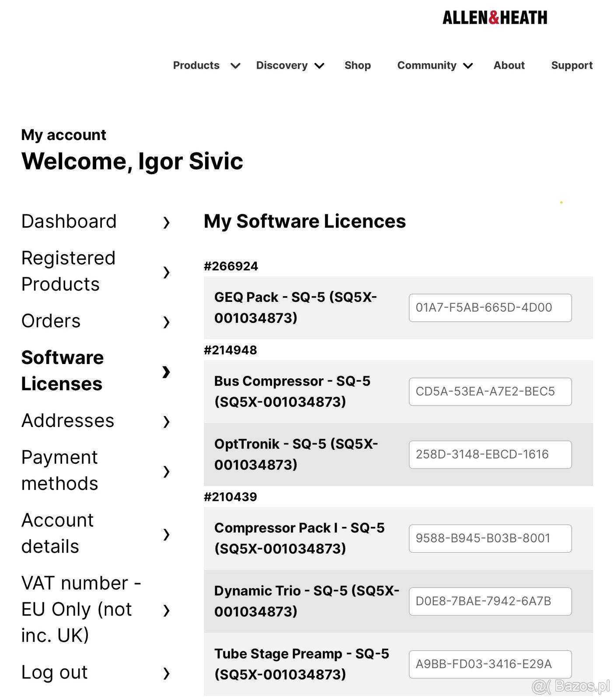This screenshot has width=614, height=700.
Task: Click the chevron next to VAT number
Action: click(166, 610)
